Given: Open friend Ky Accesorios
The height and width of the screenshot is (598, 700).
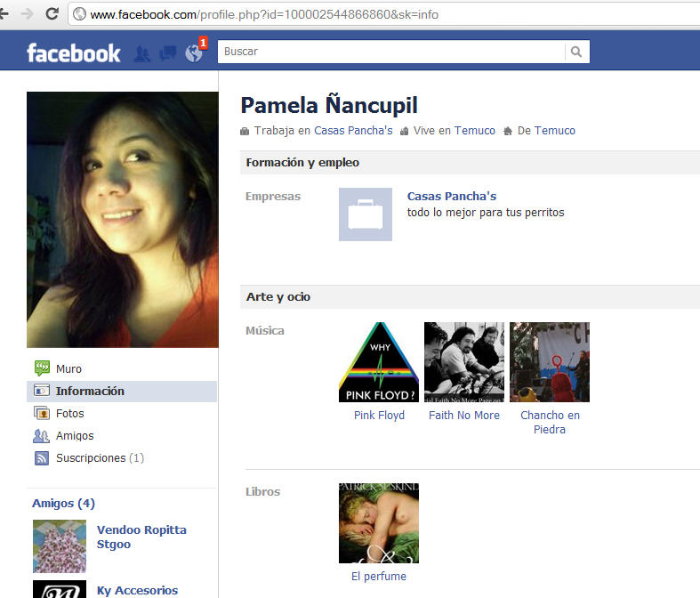Looking at the screenshot, I should pyautogui.click(x=137, y=590).
